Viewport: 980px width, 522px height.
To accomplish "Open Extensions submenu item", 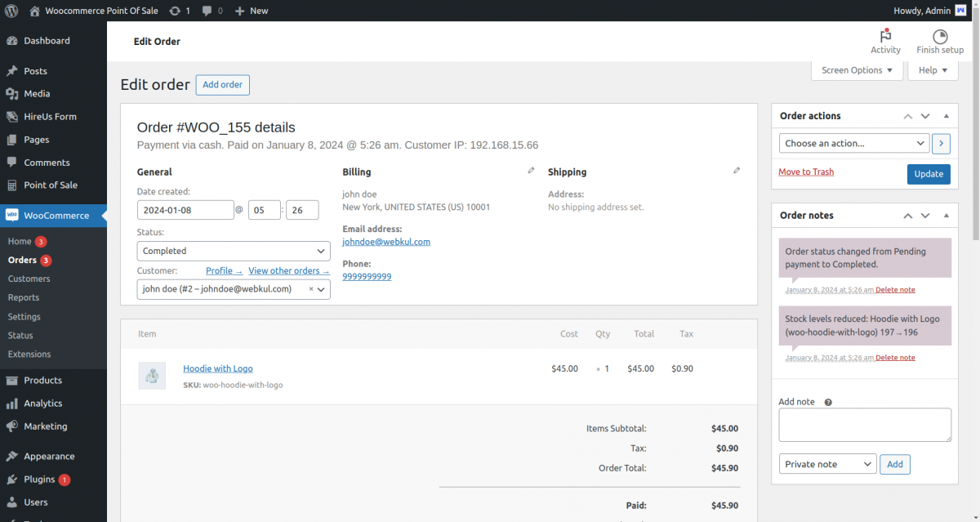I will click(29, 355).
